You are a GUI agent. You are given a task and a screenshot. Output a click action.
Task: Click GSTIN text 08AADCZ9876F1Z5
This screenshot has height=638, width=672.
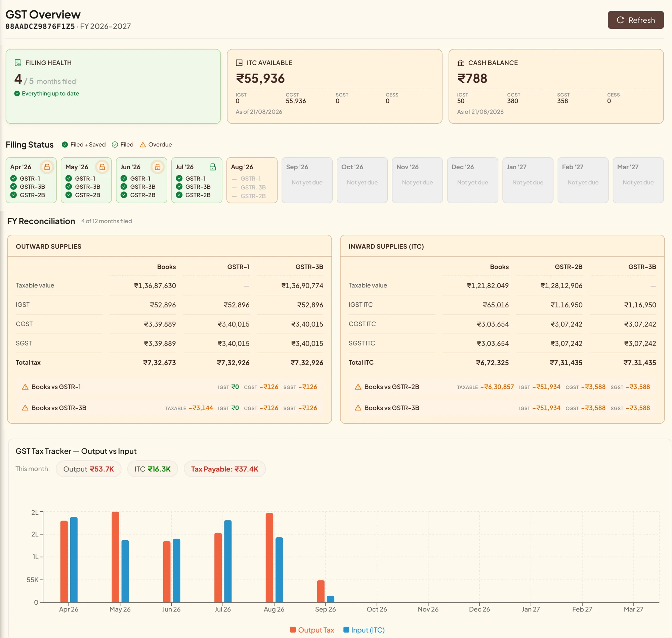point(40,27)
